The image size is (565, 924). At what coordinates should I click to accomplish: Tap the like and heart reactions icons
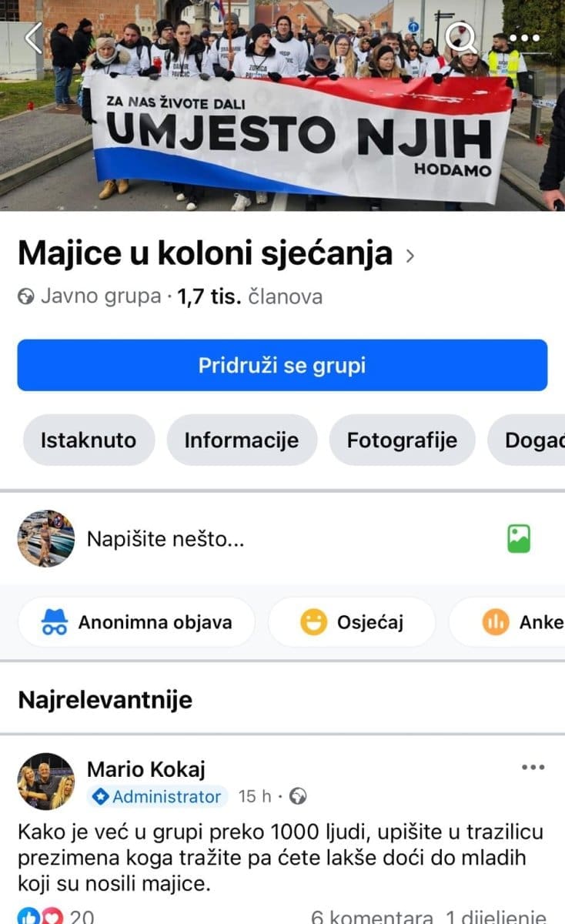coord(39,916)
